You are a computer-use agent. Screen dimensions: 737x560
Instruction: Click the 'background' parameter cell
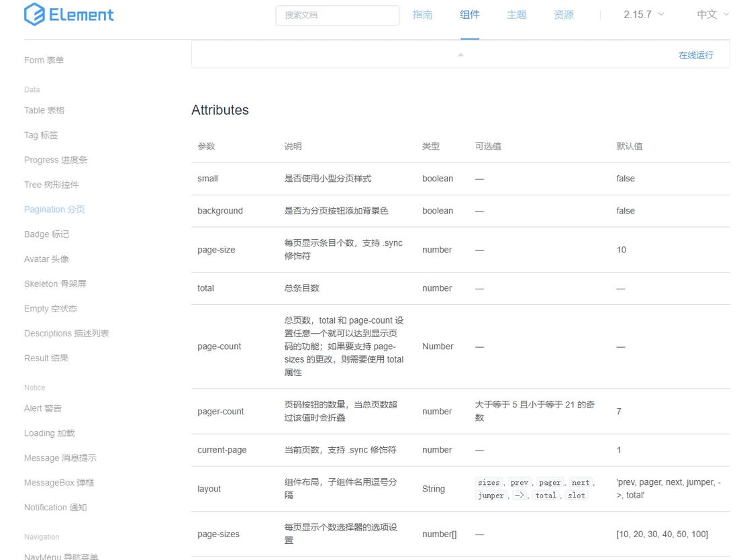(220, 211)
